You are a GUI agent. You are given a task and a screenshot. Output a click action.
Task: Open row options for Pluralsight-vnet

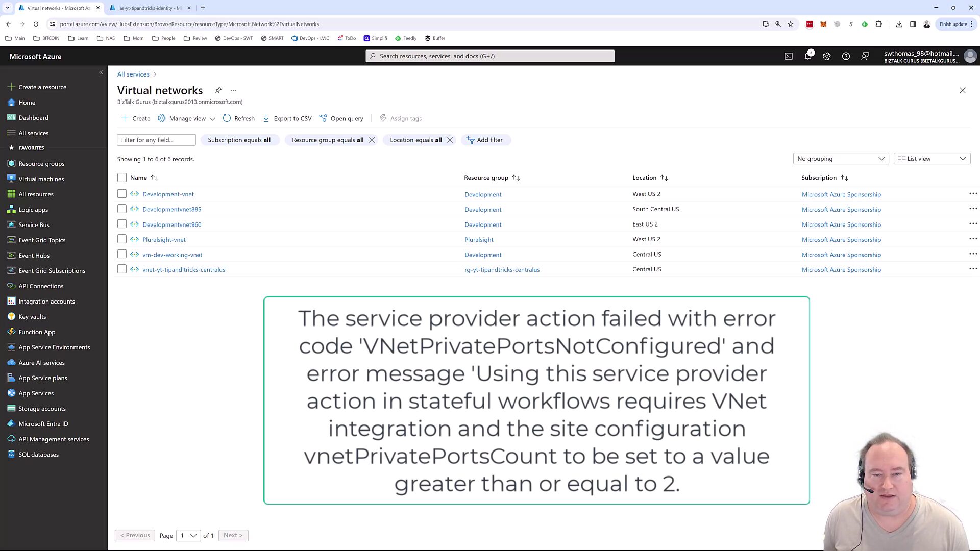pyautogui.click(x=973, y=239)
